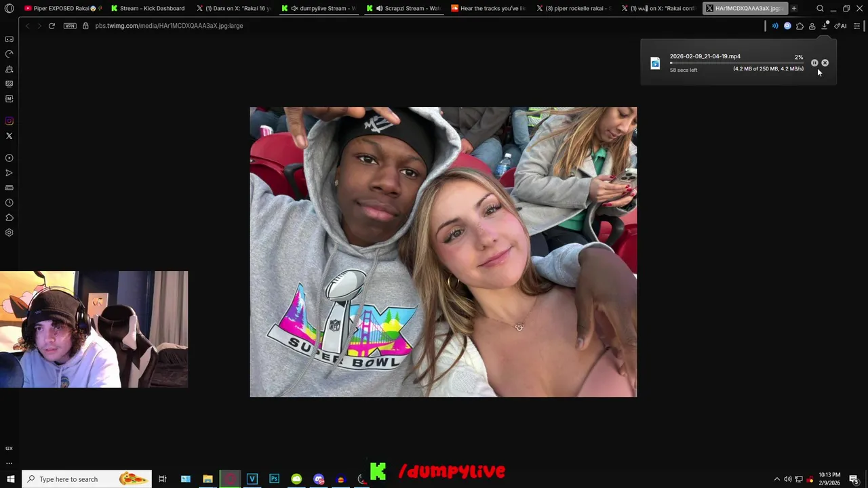Open the striped square sidebar icon
The width and height of the screenshot is (868, 488).
click(9, 84)
